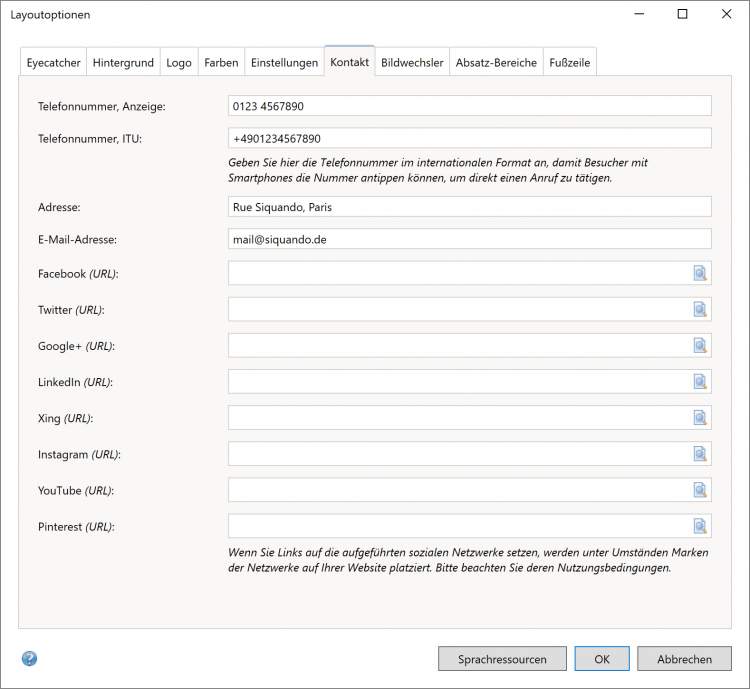Click the blue help question mark icon

click(29, 659)
